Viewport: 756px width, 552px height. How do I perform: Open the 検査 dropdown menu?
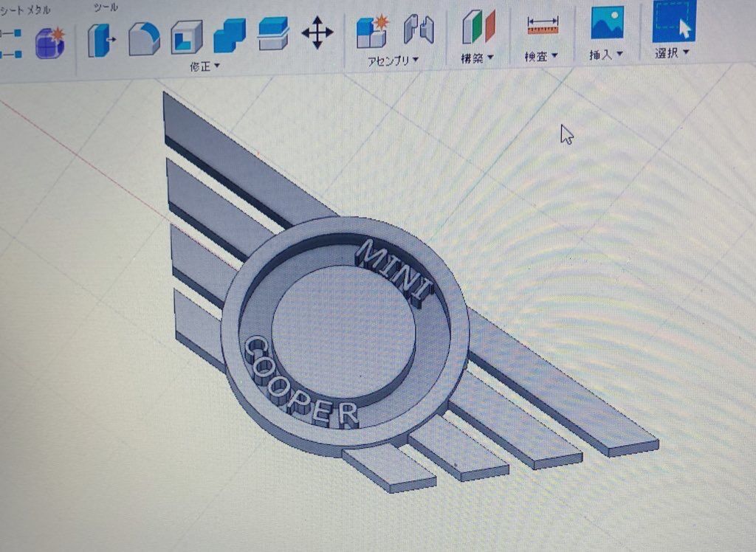pos(541,56)
